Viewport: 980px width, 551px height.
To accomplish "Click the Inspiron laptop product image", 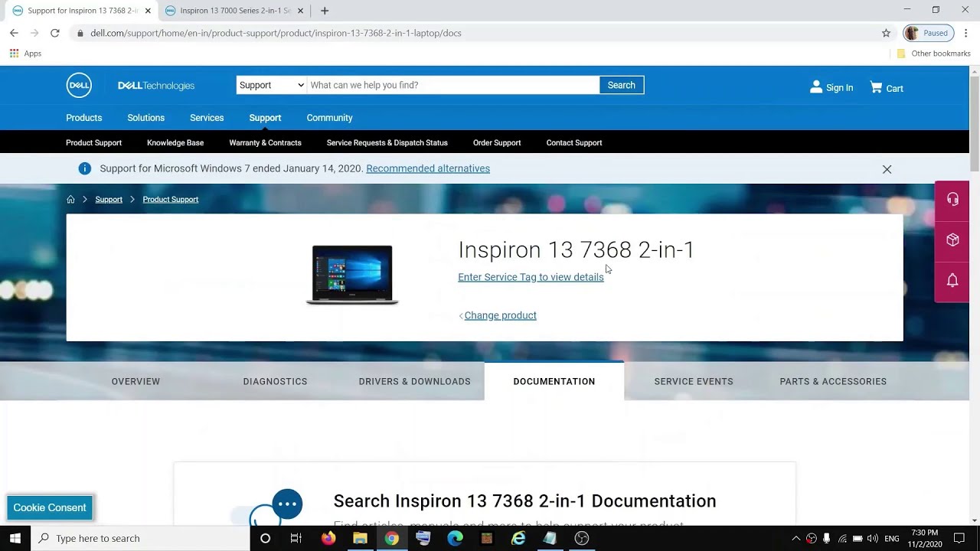I will tap(352, 275).
